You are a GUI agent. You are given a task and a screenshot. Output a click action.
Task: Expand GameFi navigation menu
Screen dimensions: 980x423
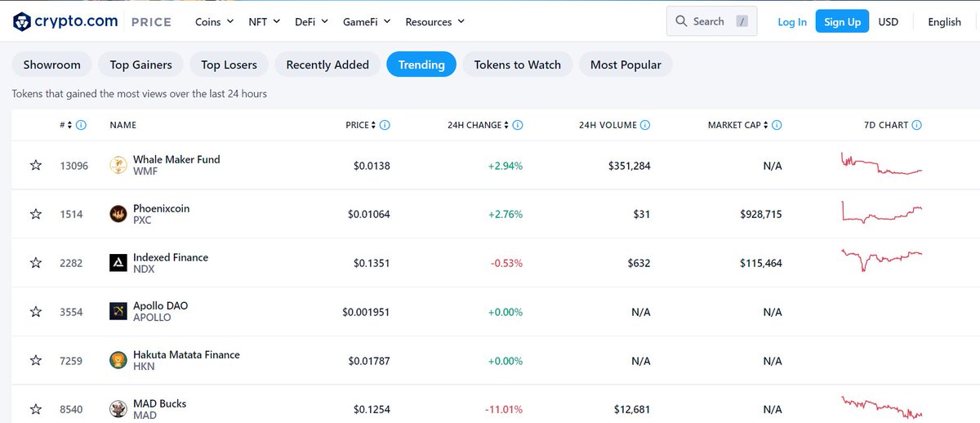coord(367,22)
